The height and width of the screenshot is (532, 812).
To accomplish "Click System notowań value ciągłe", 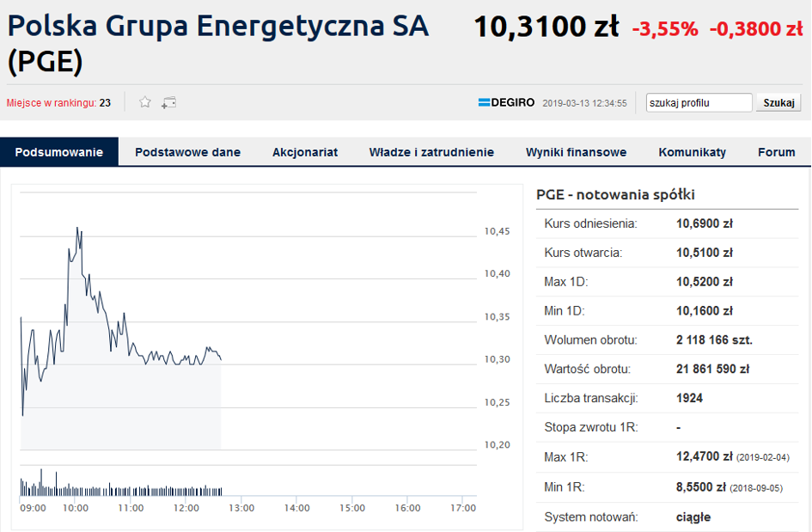I will [693, 517].
